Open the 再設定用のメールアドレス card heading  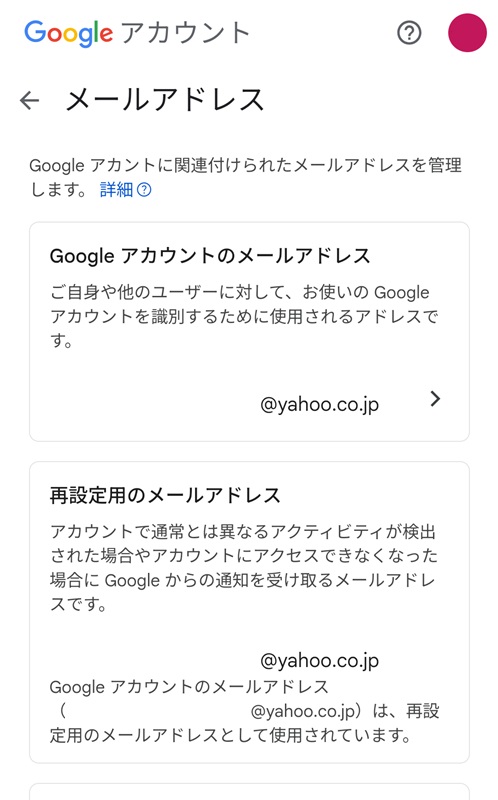click(165, 495)
